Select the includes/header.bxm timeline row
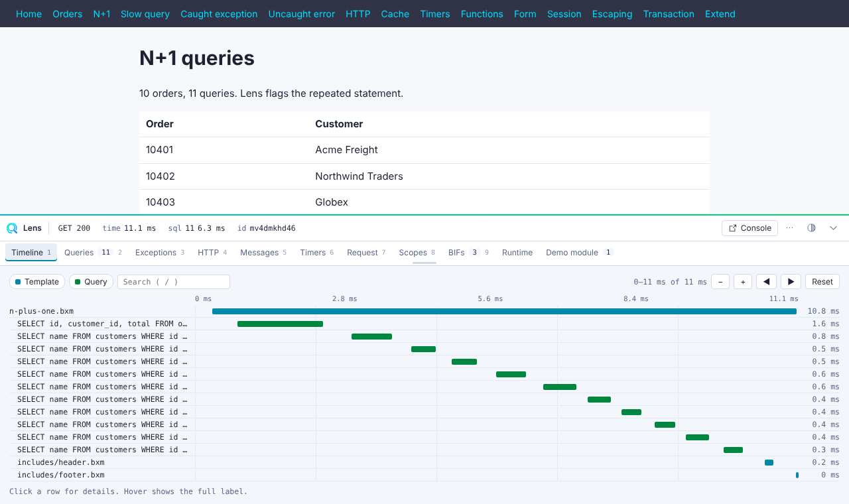Viewport: 849px width, 504px height. tap(424, 462)
